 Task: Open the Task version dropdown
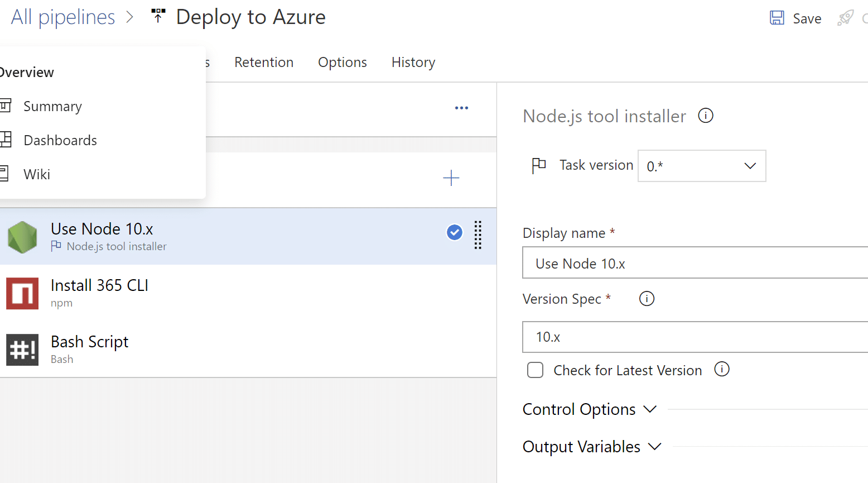702,166
